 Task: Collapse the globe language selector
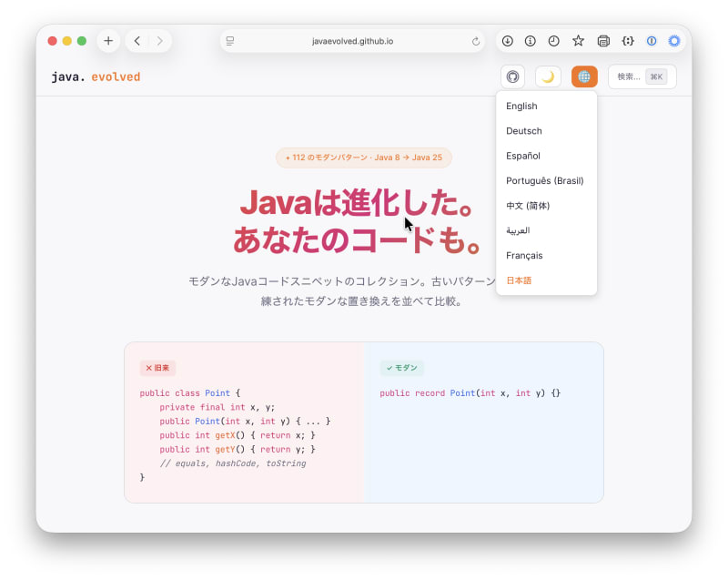(584, 76)
